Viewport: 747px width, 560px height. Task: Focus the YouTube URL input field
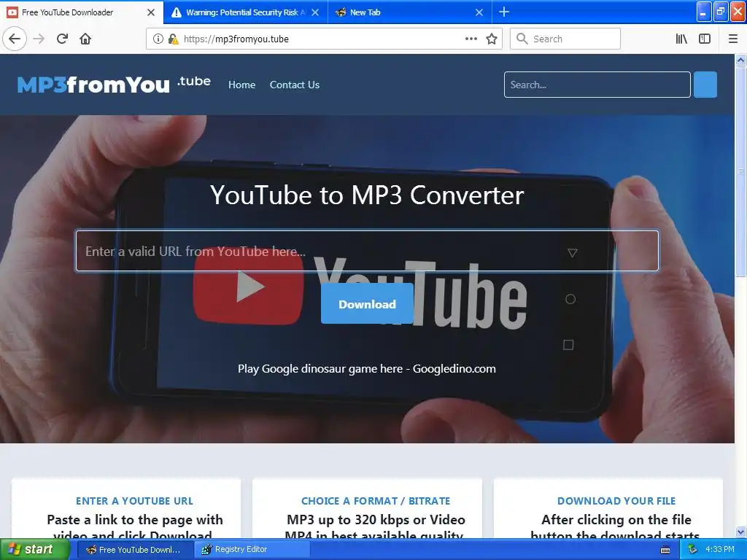pos(367,251)
